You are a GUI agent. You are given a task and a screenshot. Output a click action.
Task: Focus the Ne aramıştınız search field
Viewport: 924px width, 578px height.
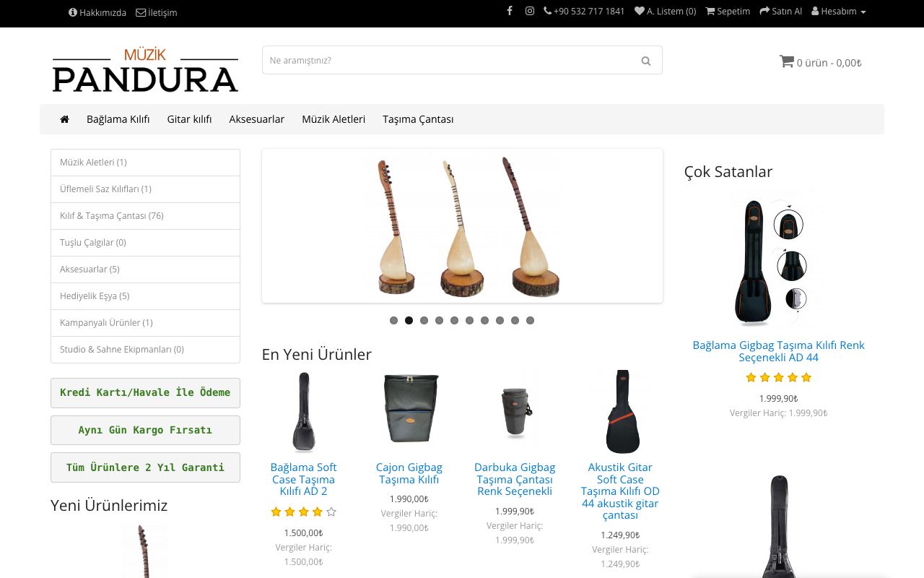[x=446, y=61]
